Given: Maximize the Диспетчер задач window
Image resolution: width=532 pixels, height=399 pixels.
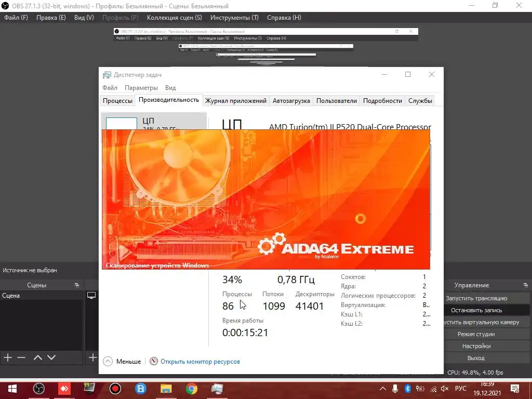Looking at the screenshot, I should tap(408, 74).
